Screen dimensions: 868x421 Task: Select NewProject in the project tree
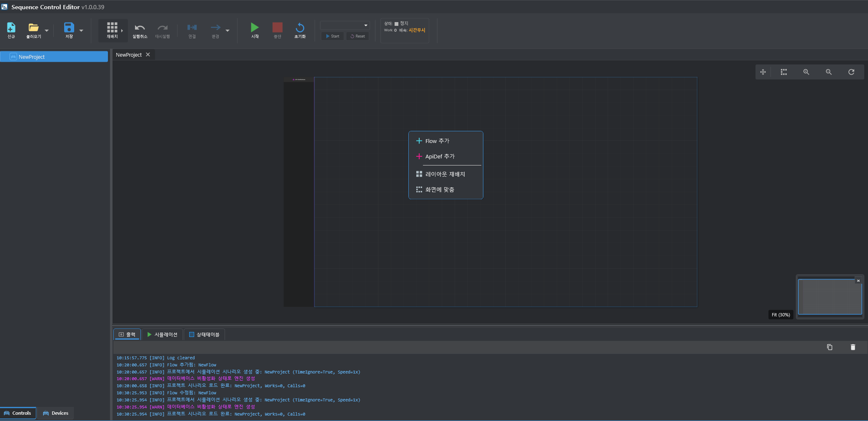point(32,57)
